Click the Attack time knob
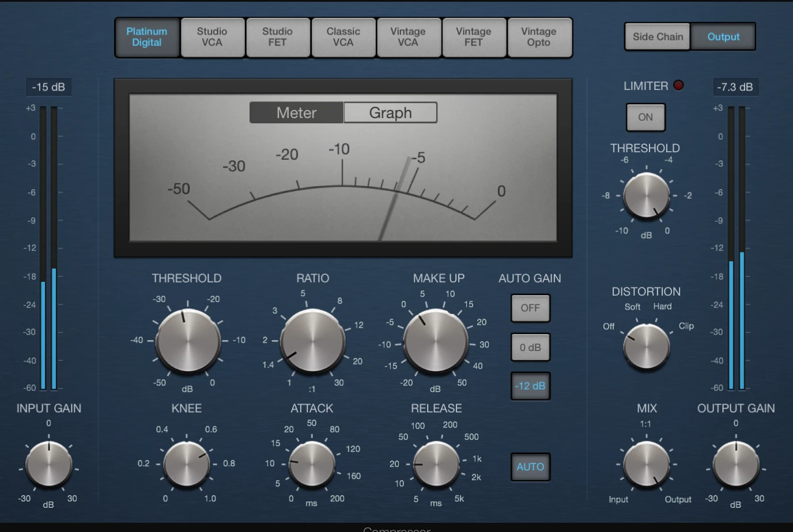The image size is (793, 532). (x=312, y=464)
